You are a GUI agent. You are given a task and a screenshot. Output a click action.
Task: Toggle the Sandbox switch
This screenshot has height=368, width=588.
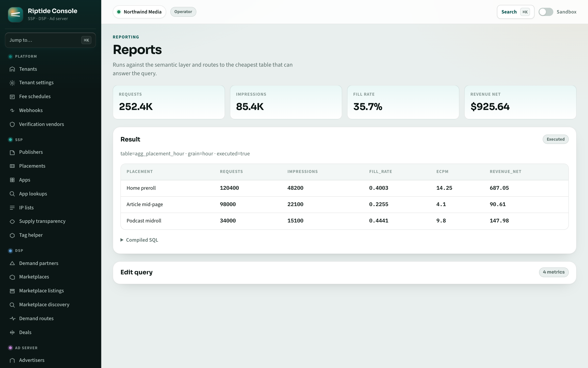tap(546, 12)
